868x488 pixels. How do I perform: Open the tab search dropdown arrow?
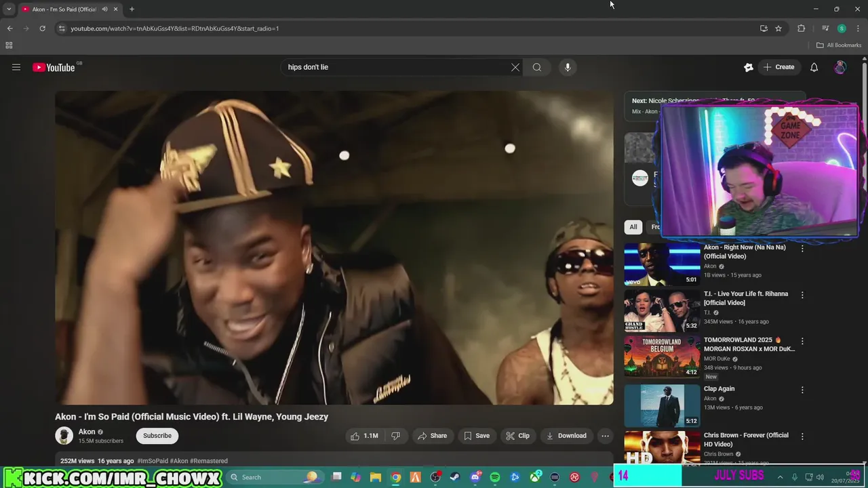click(x=9, y=9)
